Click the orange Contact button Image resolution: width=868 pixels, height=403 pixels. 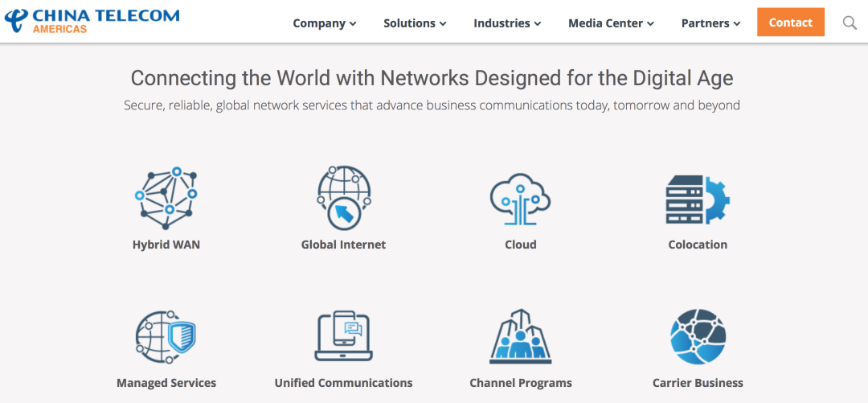[x=791, y=23]
